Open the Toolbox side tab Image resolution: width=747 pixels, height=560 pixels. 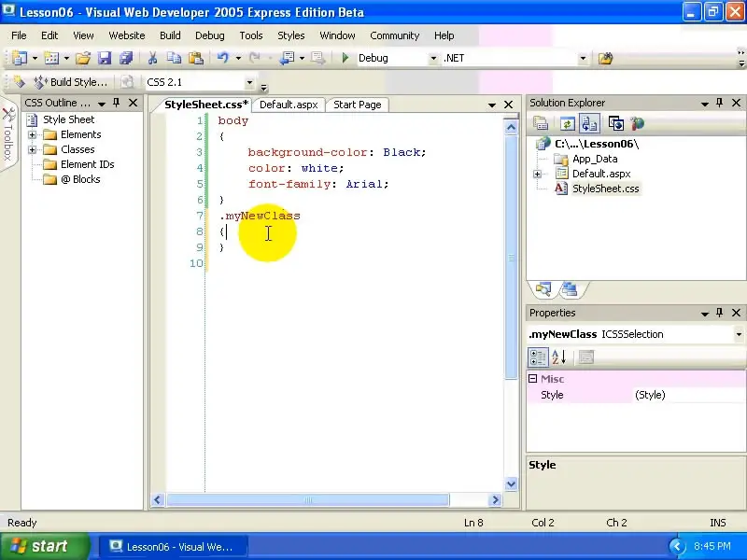click(8, 135)
